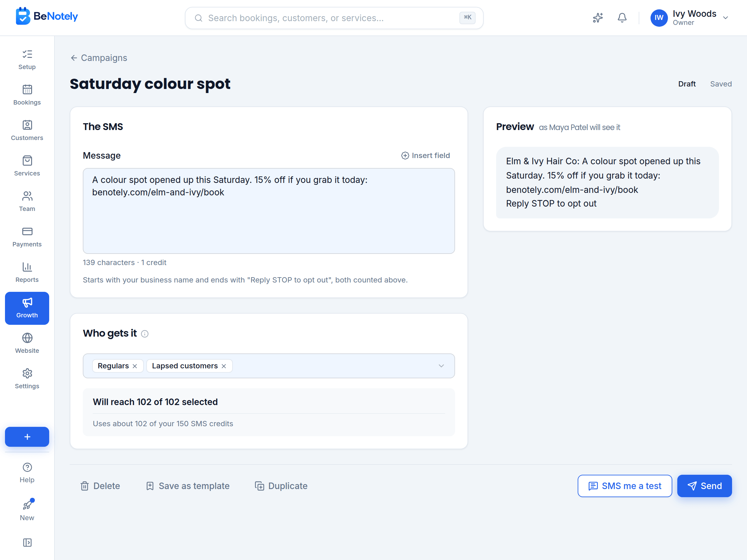This screenshot has width=747, height=560.
Task: Open Insert field options
Action: [x=425, y=156]
